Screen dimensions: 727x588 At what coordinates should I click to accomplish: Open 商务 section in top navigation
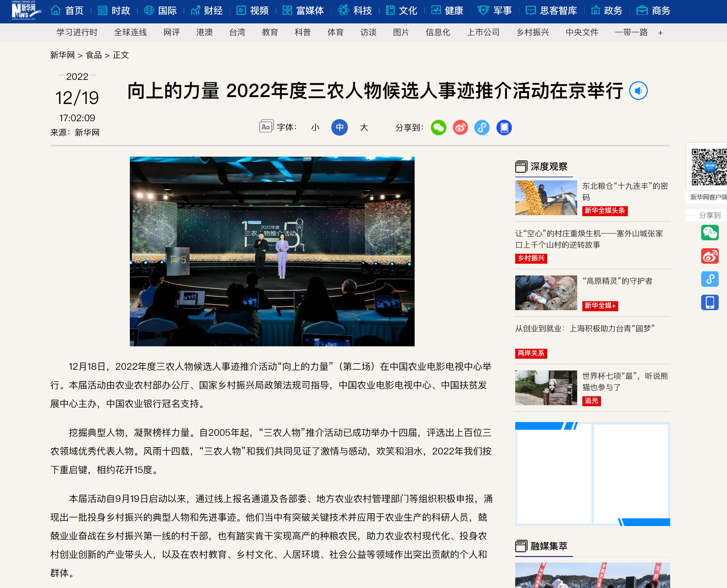tap(653, 11)
